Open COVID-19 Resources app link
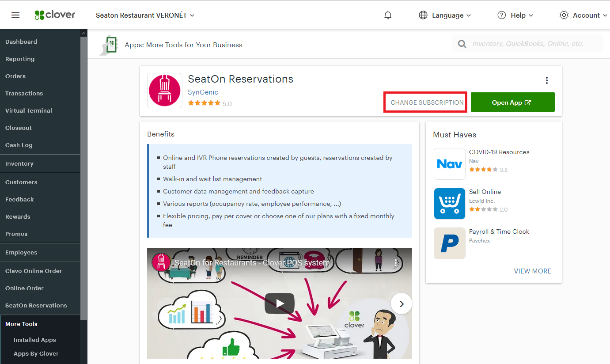 [499, 152]
